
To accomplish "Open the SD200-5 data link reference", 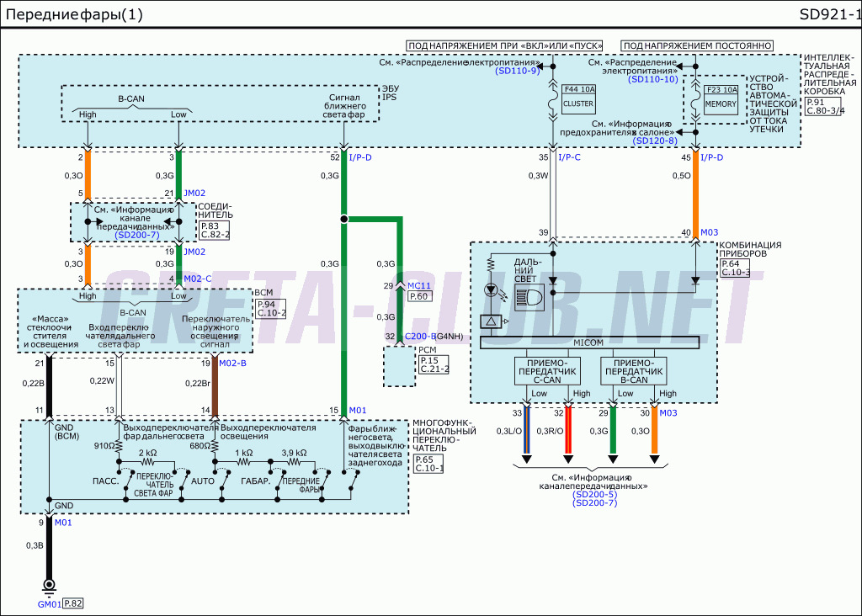I will (x=594, y=494).
